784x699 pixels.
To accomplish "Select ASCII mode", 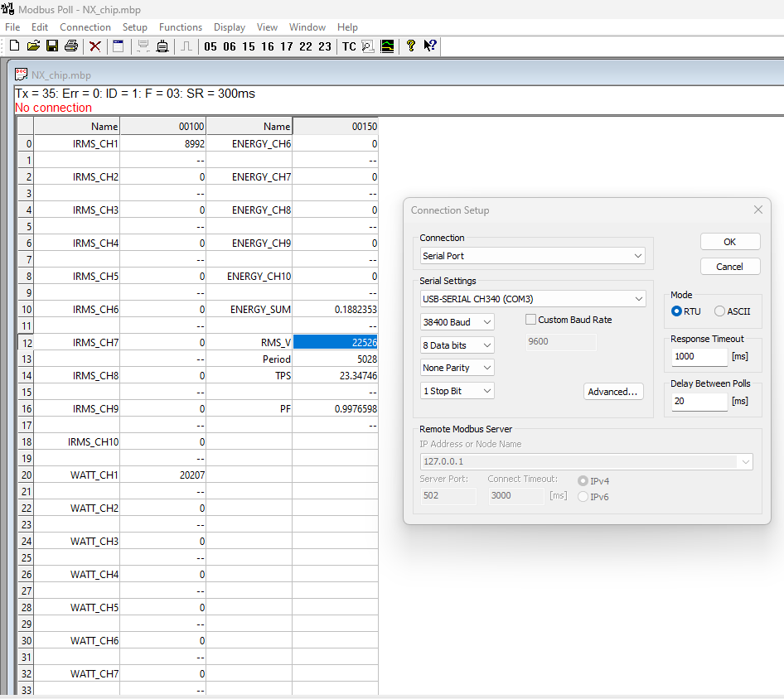I will coord(719,311).
